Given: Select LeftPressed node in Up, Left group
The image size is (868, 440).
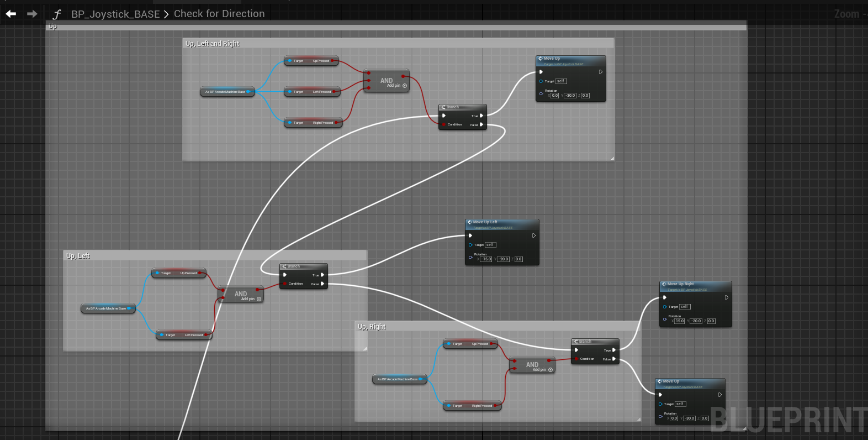Looking at the screenshot, I should tap(184, 335).
